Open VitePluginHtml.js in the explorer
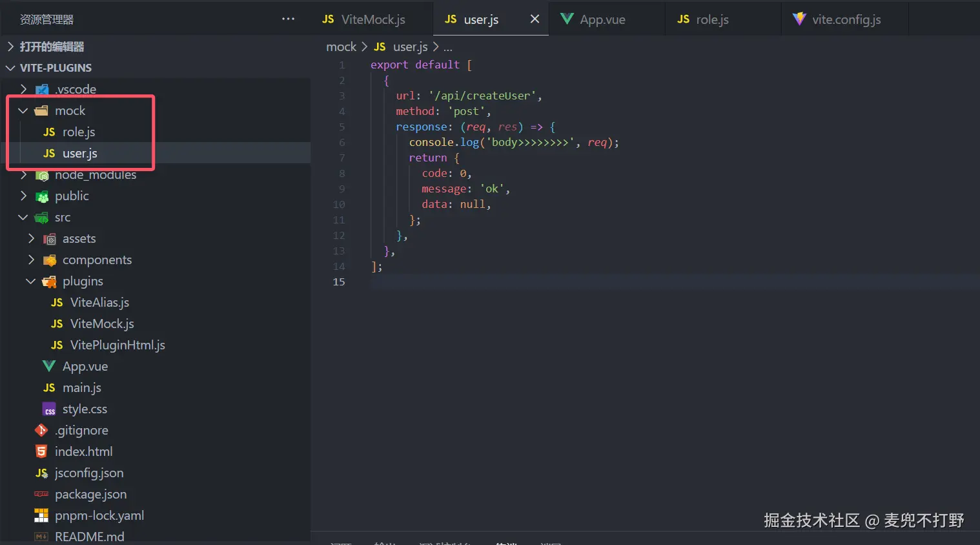The height and width of the screenshot is (545, 980). coord(117,345)
